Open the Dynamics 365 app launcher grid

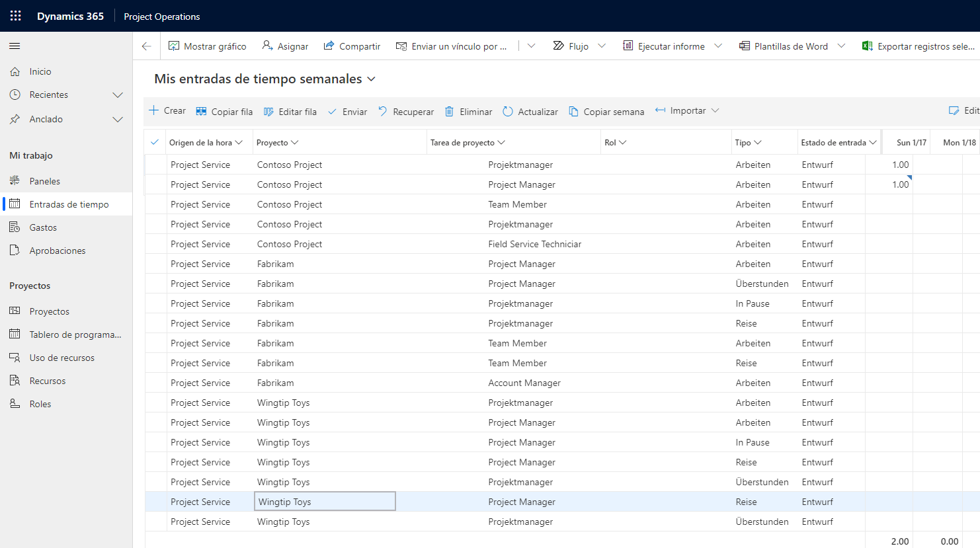[15, 16]
